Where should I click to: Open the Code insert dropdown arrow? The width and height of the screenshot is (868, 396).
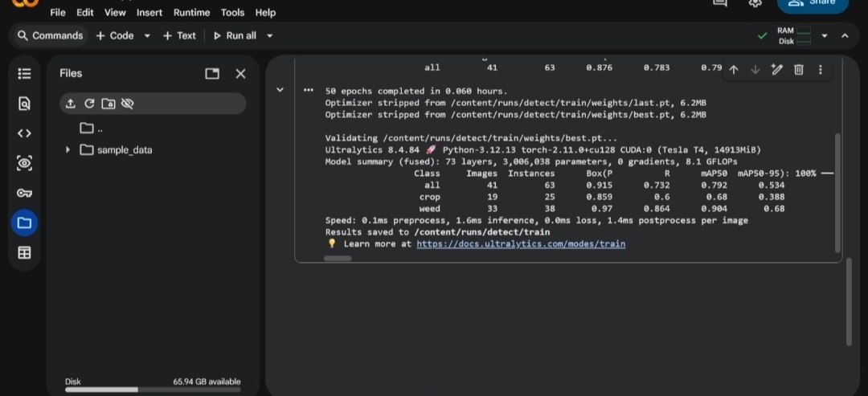147,36
